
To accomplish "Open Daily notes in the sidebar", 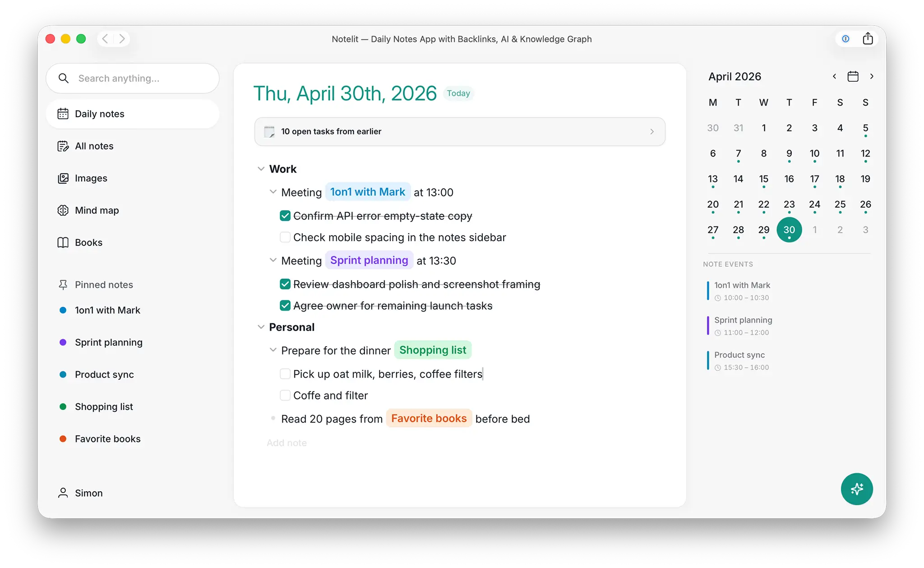I will coord(132,114).
